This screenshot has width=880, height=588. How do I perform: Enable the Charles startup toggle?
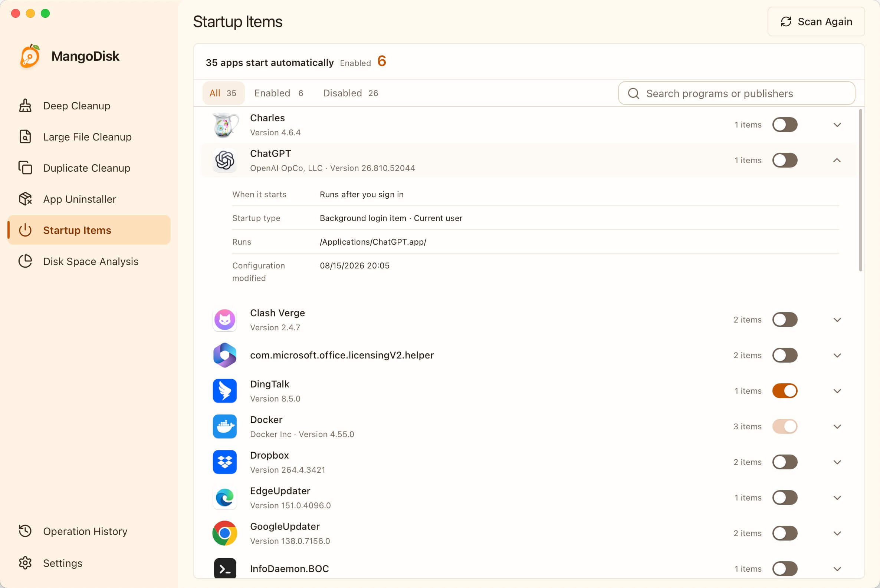tap(785, 125)
